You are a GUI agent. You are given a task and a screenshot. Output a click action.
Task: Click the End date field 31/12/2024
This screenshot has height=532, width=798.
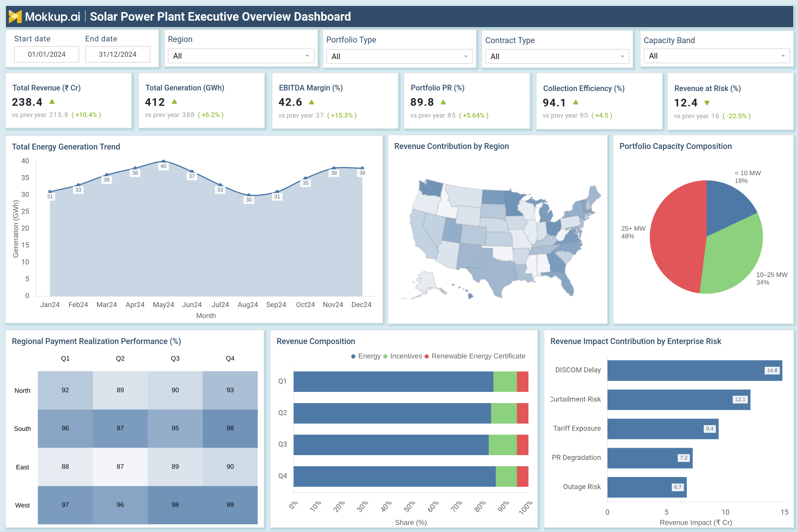pos(117,54)
